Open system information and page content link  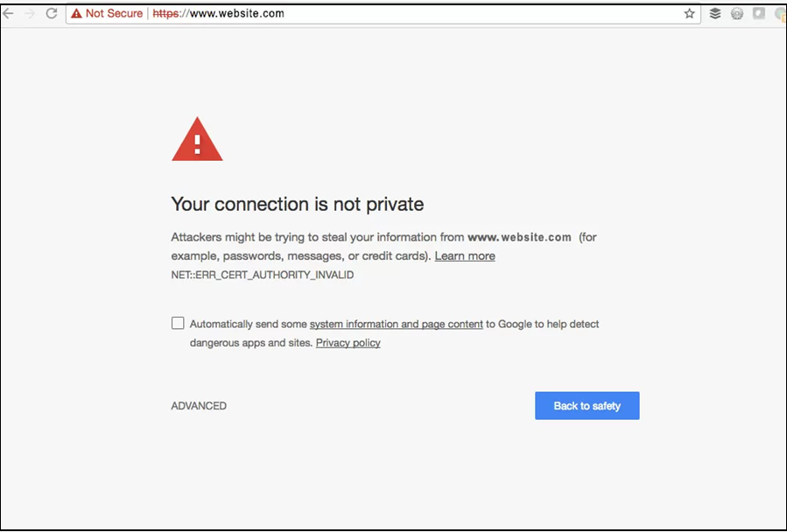pyautogui.click(x=396, y=324)
